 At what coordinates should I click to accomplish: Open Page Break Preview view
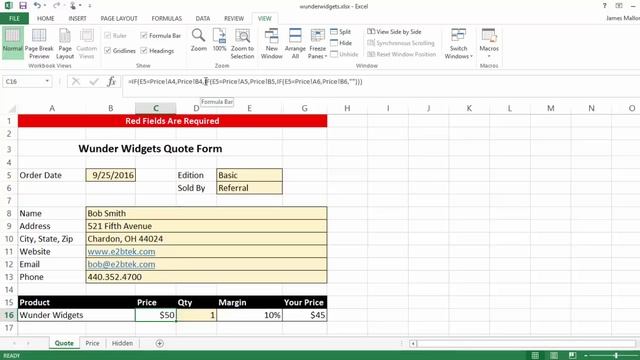[x=39, y=43]
